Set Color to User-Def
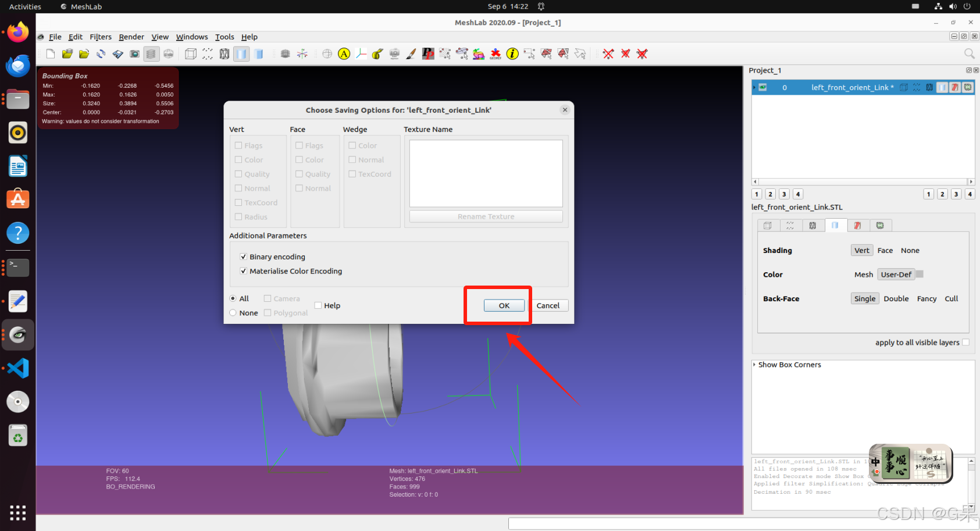Screen dimensions: 980x531 click(x=896, y=275)
